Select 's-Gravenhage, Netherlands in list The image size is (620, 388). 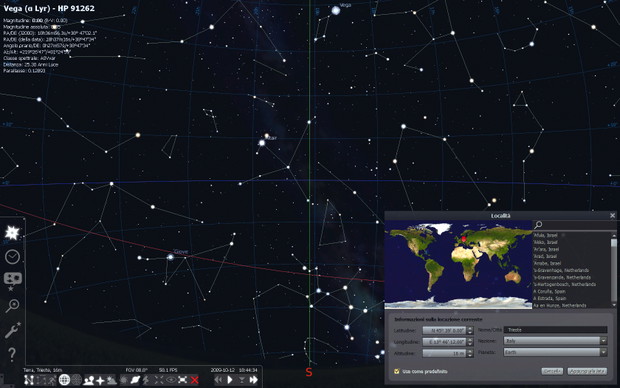coord(561,271)
